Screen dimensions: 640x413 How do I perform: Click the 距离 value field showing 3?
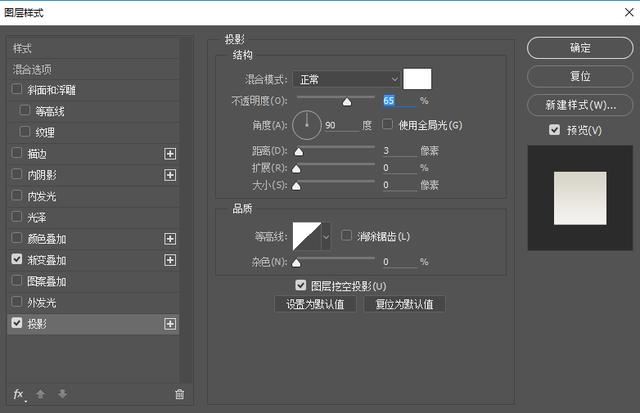tap(399, 151)
